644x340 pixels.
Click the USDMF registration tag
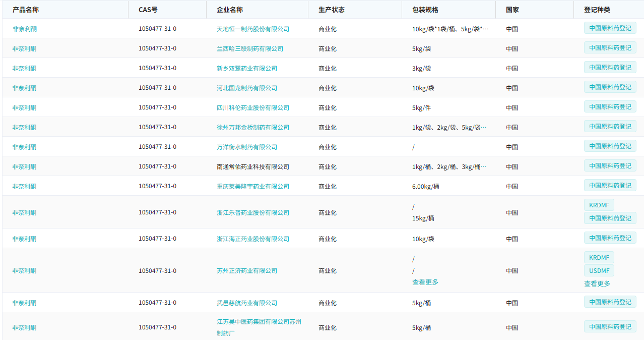pos(599,271)
